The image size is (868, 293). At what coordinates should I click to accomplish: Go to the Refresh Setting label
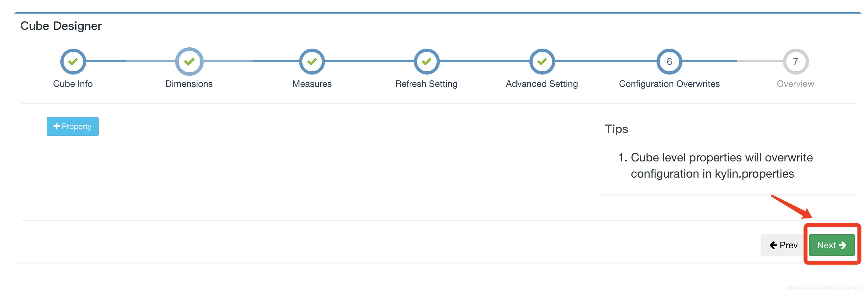click(x=426, y=84)
